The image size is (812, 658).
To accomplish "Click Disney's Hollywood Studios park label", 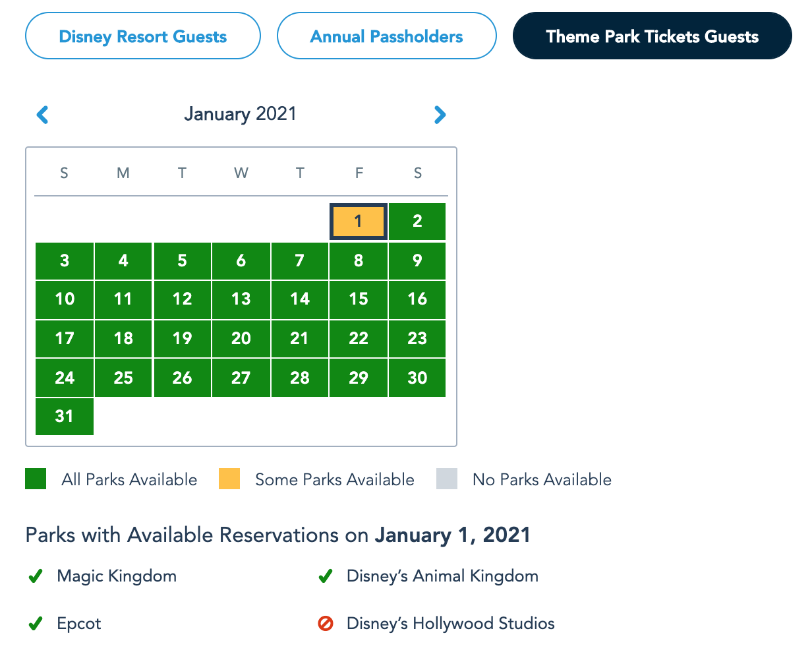I will (x=451, y=624).
